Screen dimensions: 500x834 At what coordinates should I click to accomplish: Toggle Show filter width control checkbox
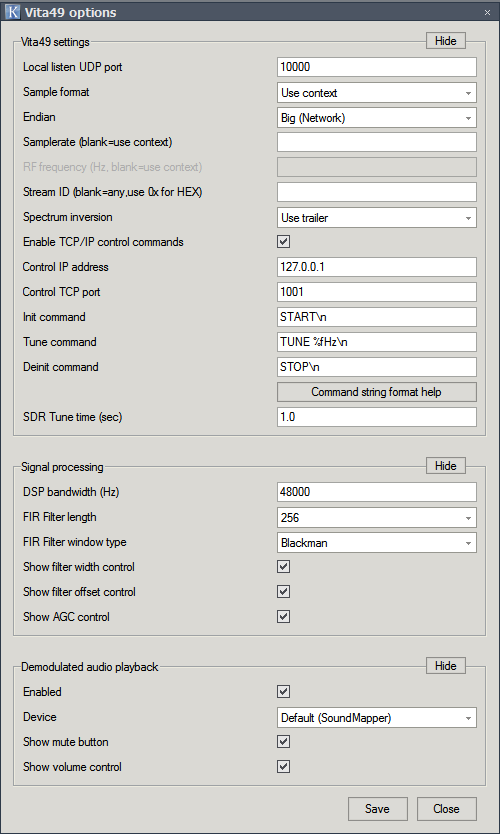(284, 566)
